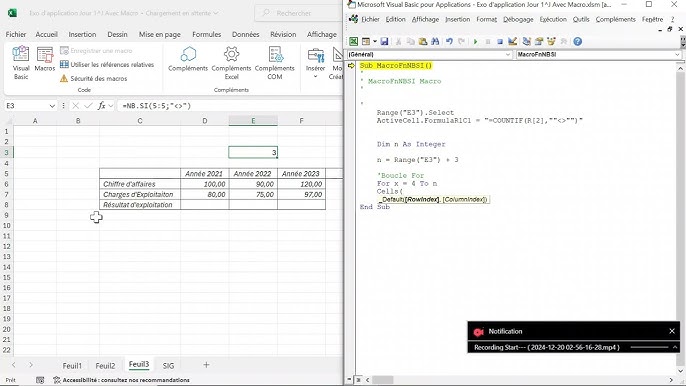Switch to the Formules ribbon tab
Screen dimensions: 686x386
(206, 34)
